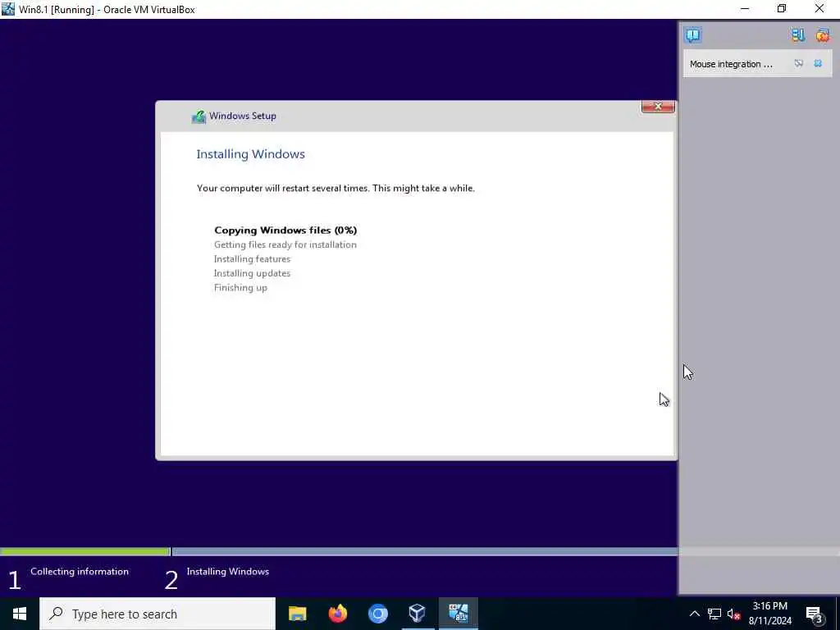
Task: Click the 'Installing updates' step text
Action: (252, 273)
